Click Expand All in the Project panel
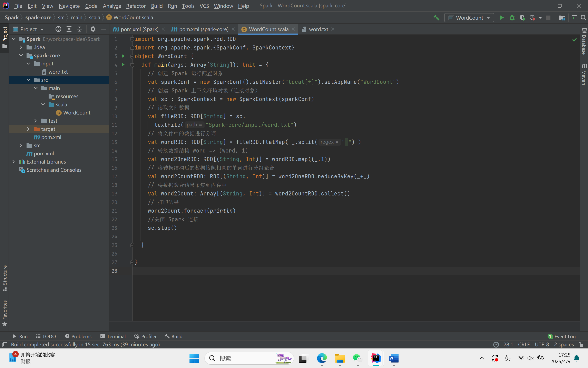 tap(69, 29)
